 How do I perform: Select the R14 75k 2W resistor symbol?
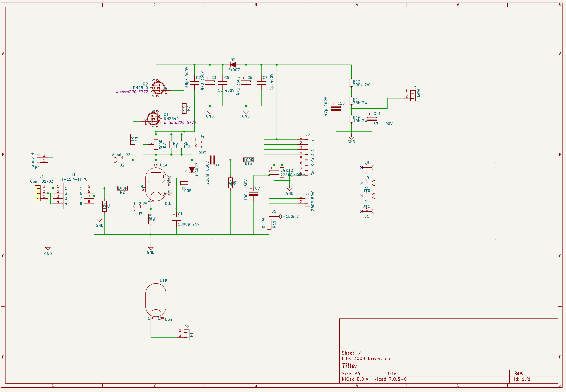coord(351,101)
